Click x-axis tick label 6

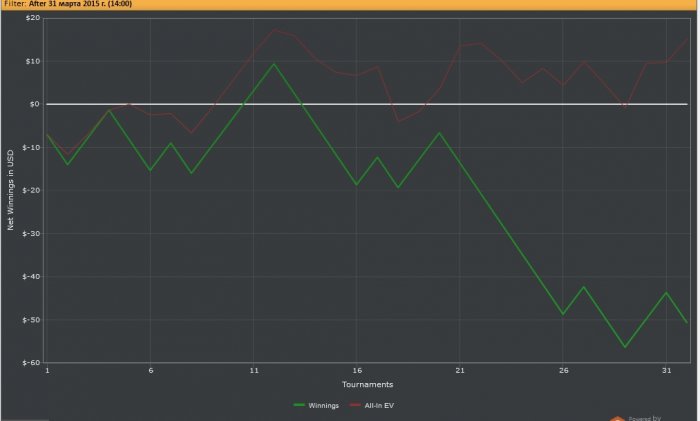(151, 371)
